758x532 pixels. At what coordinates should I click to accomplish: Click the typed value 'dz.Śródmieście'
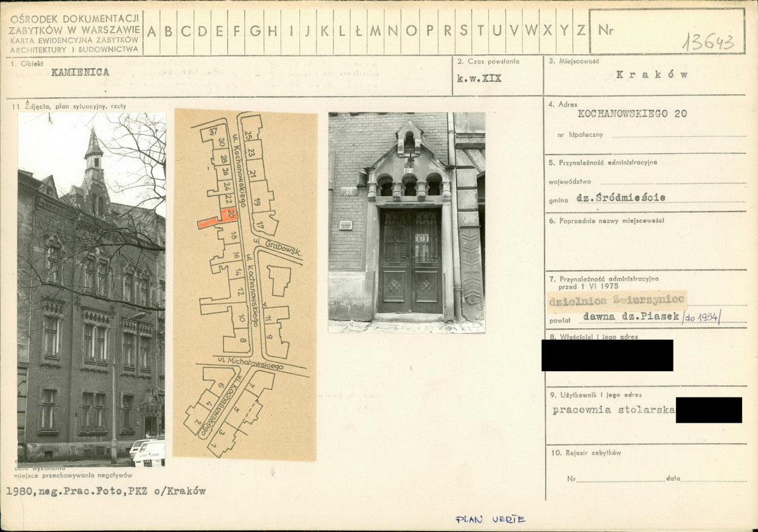tap(621, 198)
